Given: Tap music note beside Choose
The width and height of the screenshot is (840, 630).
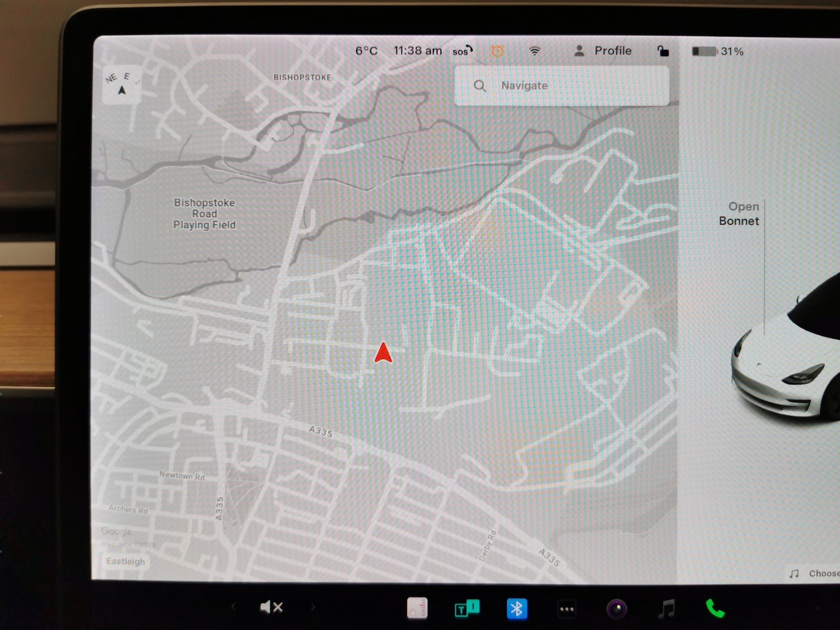Looking at the screenshot, I should point(794,573).
